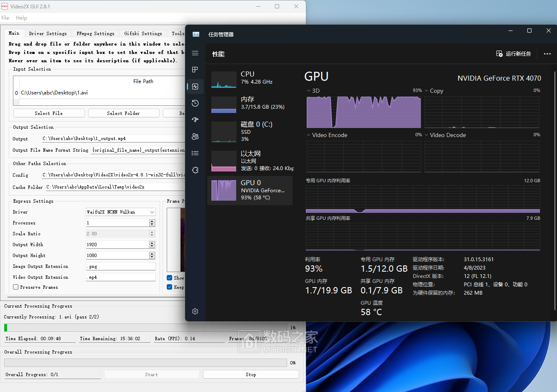Decrease Output Height with the down arrow
This screenshot has width=557, height=392.
tap(152, 257)
